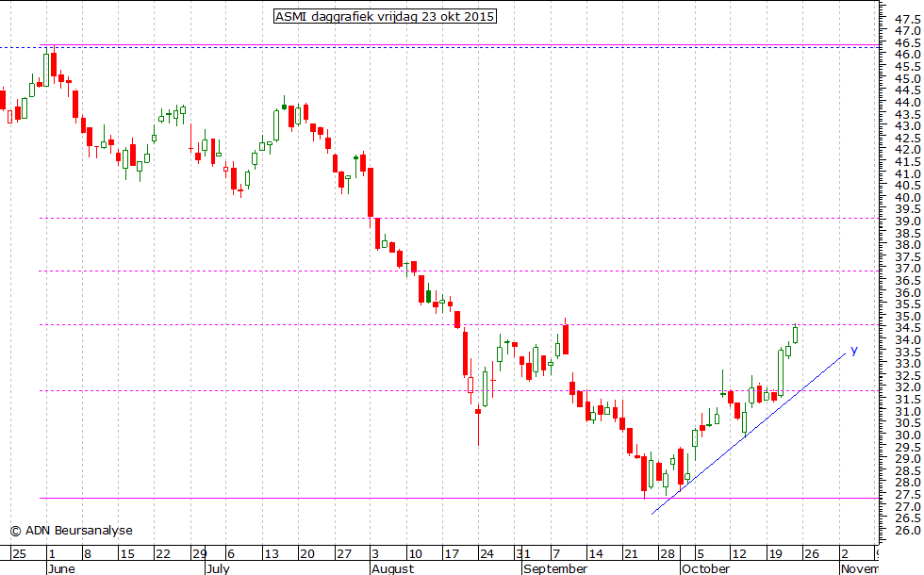Click the 37.0 price axis label

coord(907,269)
